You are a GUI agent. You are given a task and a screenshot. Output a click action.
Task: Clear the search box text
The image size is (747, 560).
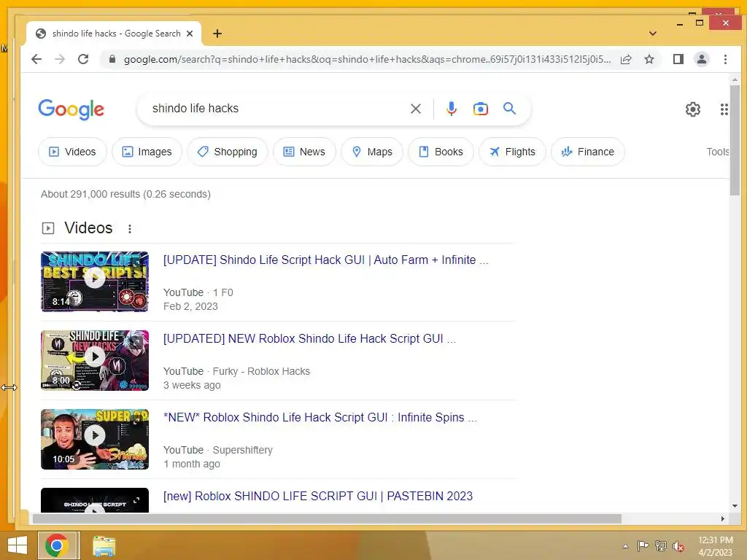pyautogui.click(x=415, y=109)
